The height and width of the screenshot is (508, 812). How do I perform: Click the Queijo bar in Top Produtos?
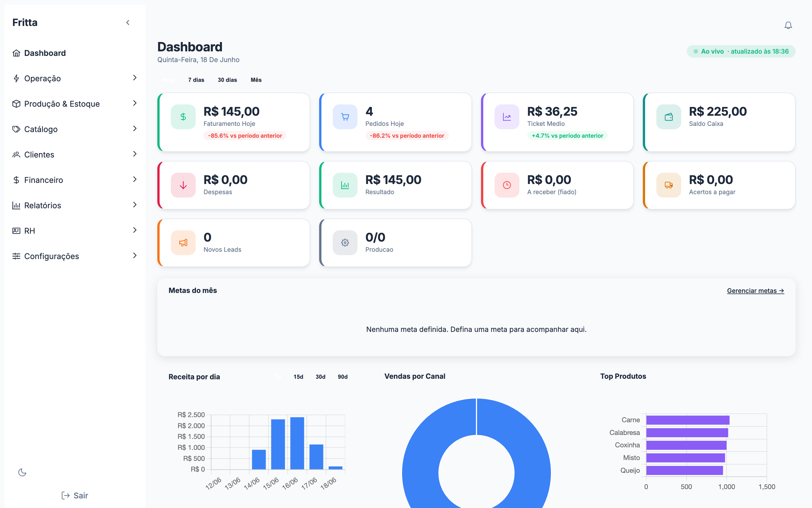(x=685, y=470)
